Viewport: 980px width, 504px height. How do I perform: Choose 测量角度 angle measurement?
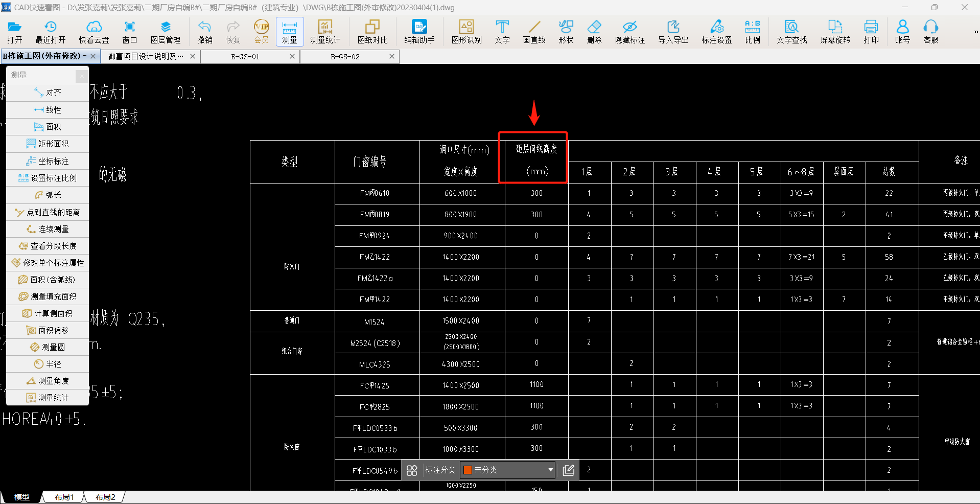coord(48,381)
